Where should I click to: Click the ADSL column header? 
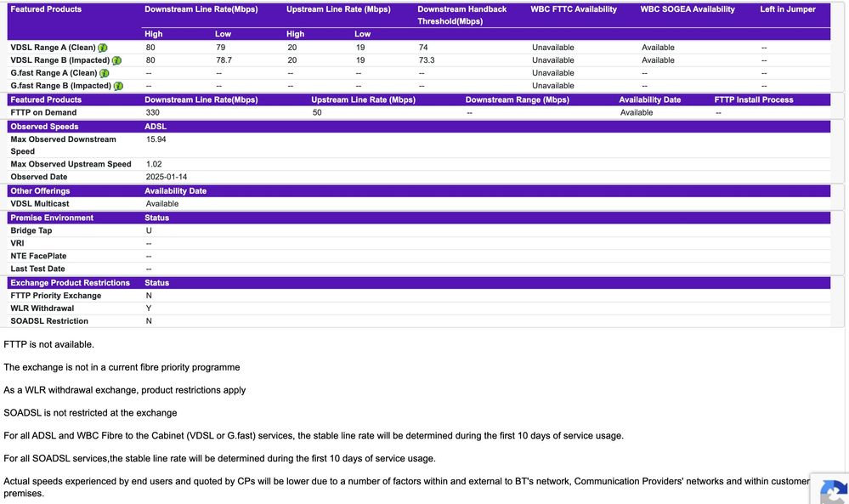click(x=156, y=127)
